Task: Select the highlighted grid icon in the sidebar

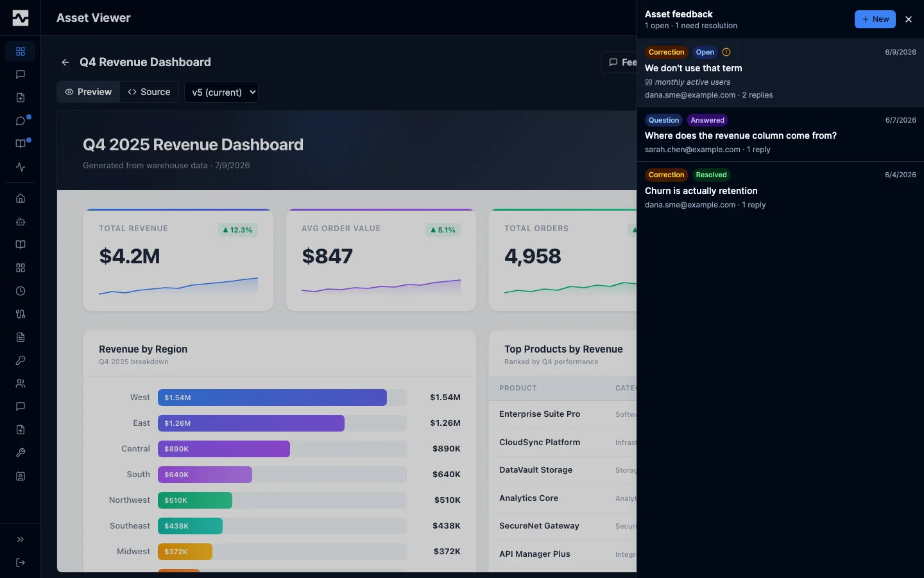Action: click(21, 51)
